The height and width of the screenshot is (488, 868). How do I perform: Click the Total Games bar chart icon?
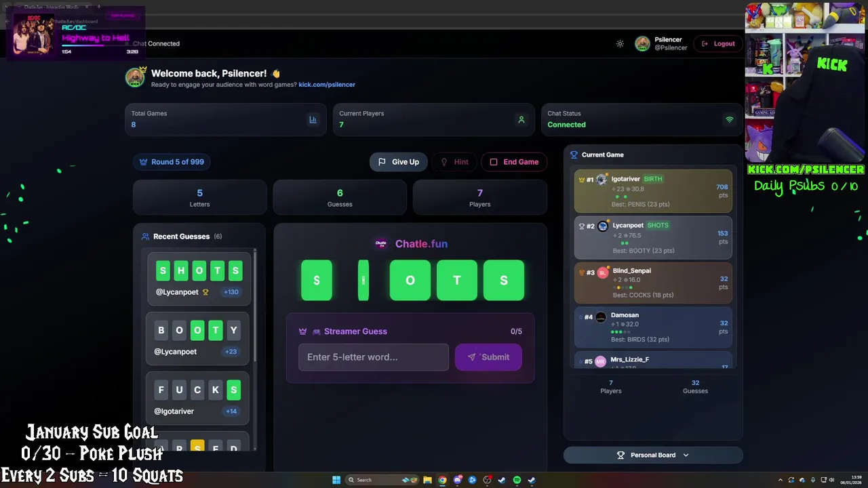[x=313, y=119]
